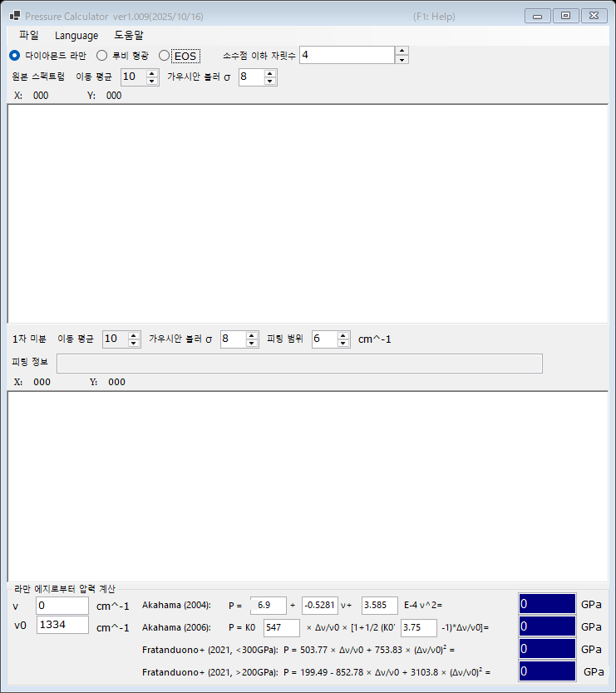The width and height of the screenshot is (616, 693).
Task: Click Fratanduono >200GPa pressure result box
Action: [548, 672]
